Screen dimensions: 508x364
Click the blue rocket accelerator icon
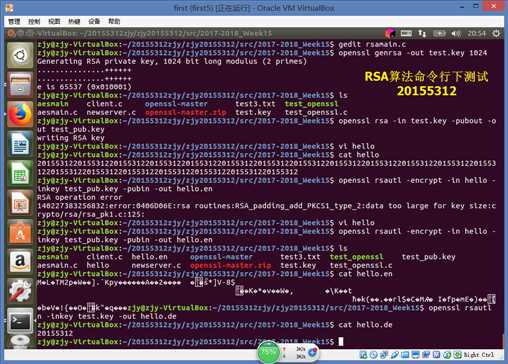312,352
